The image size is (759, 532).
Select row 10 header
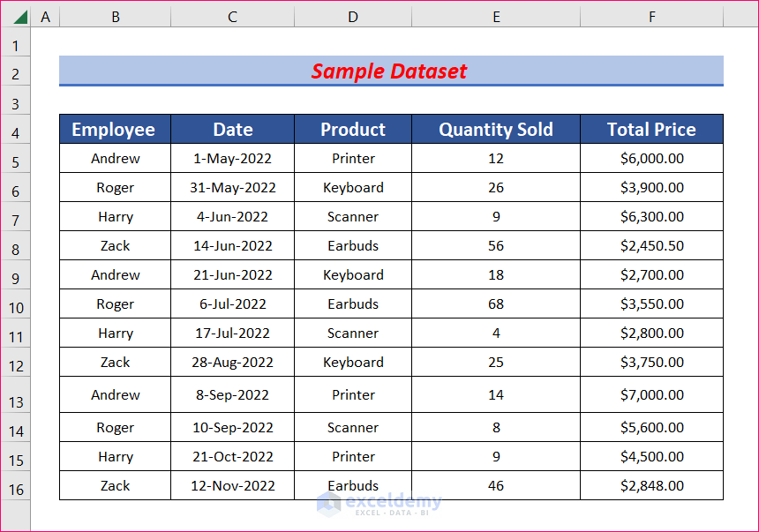coord(16,304)
